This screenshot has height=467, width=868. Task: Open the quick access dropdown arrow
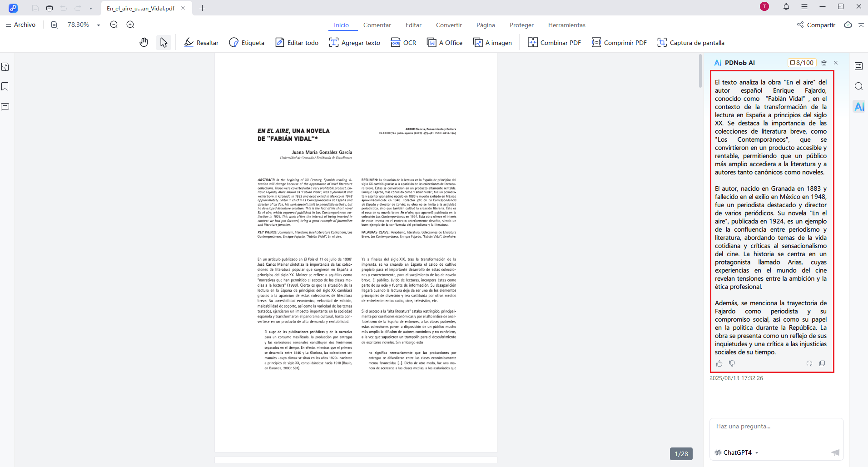click(x=91, y=9)
